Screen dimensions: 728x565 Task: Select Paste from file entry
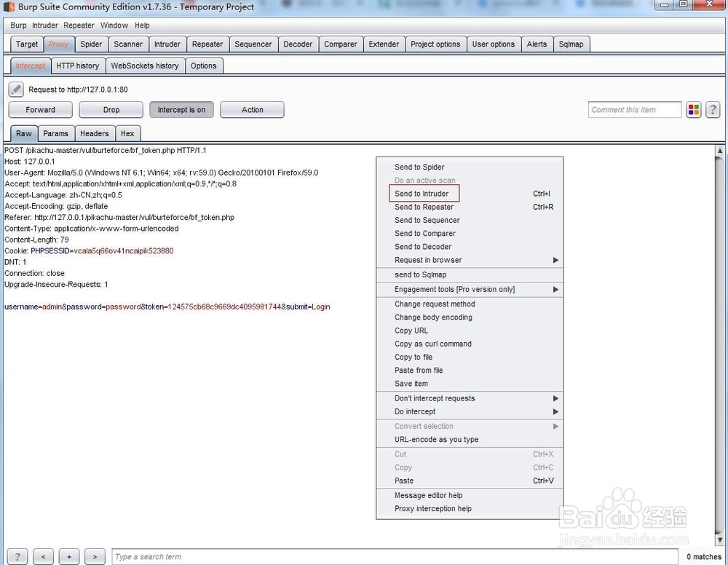coord(470,370)
